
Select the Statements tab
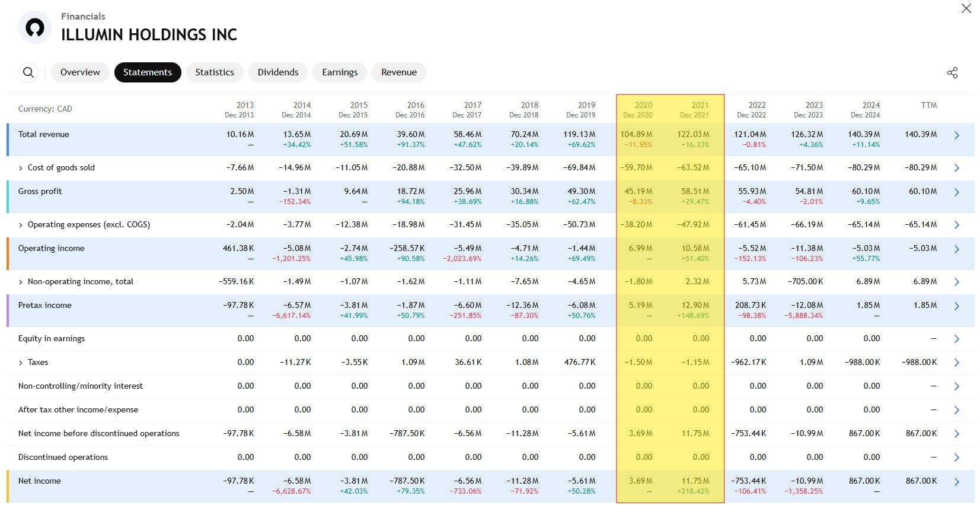point(148,72)
